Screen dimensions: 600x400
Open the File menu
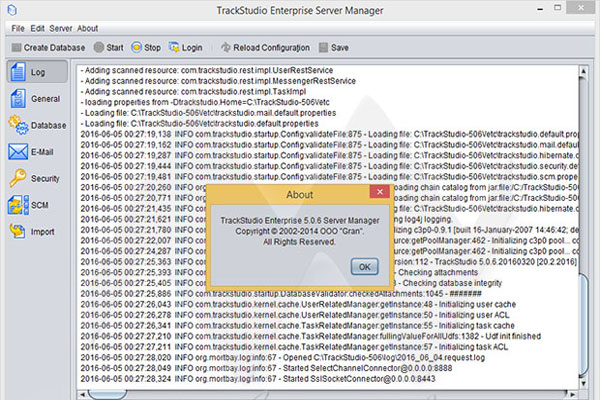pyautogui.click(x=18, y=28)
